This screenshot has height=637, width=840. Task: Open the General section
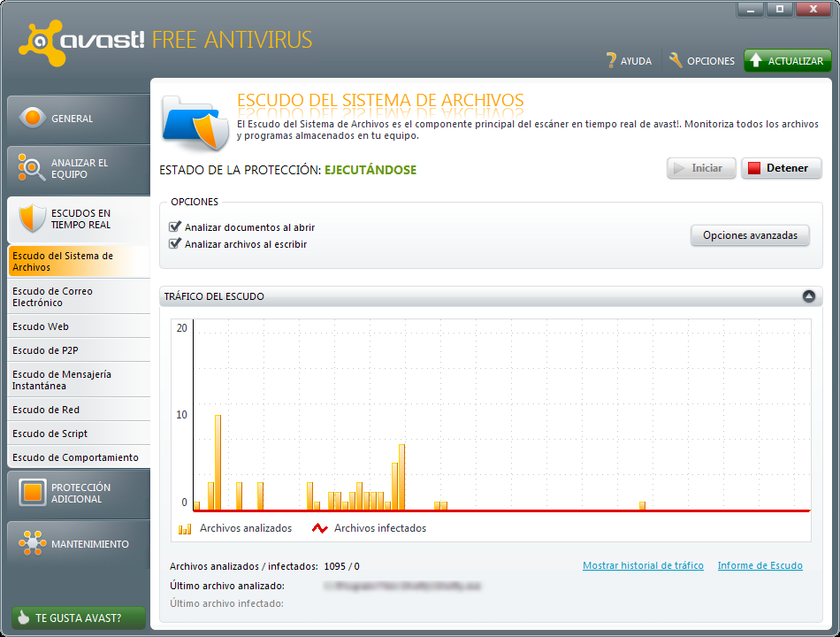click(79, 118)
